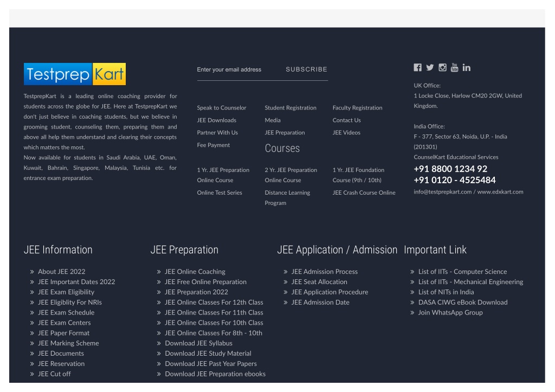Open the Faculty Registration link

pos(358,108)
